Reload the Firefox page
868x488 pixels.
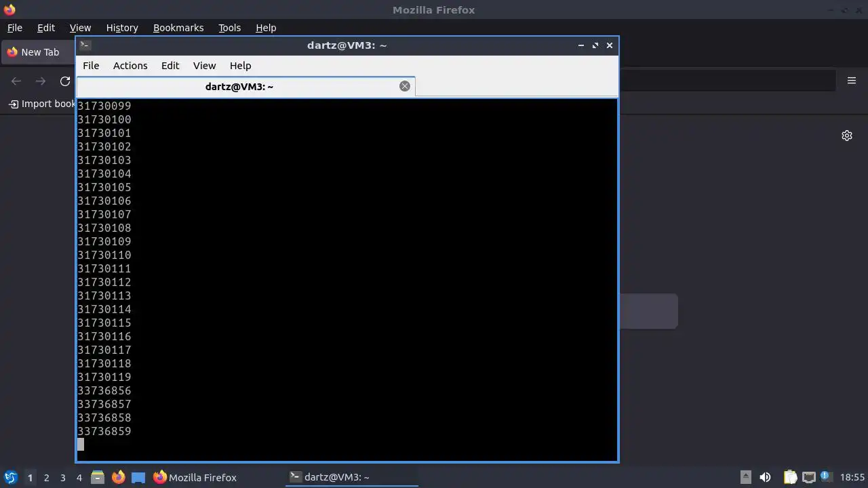65,81
